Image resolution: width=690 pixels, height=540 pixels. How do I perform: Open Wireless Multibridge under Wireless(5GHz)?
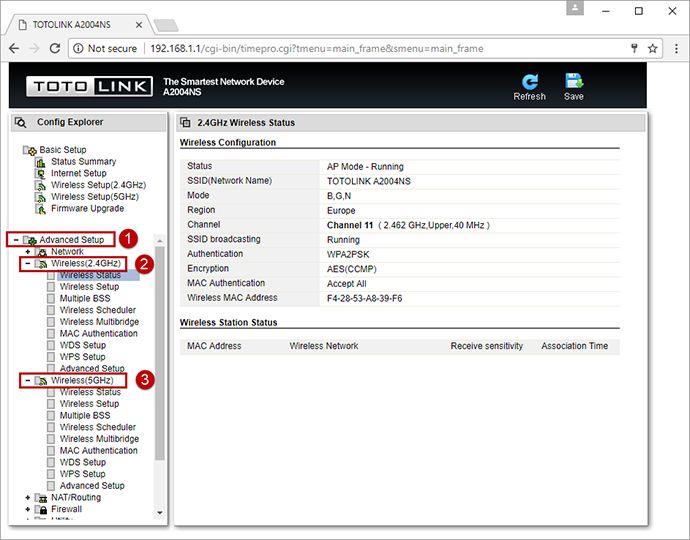(x=99, y=439)
